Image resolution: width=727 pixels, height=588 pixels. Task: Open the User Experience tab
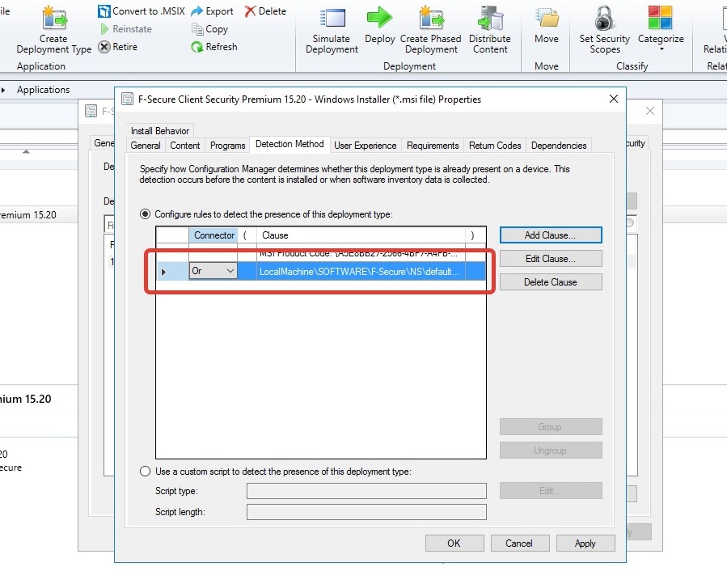pyautogui.click(x=366, y=146)
